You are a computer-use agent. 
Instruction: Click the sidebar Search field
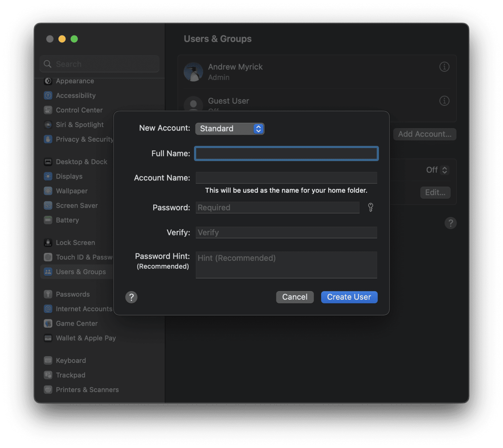100,64
